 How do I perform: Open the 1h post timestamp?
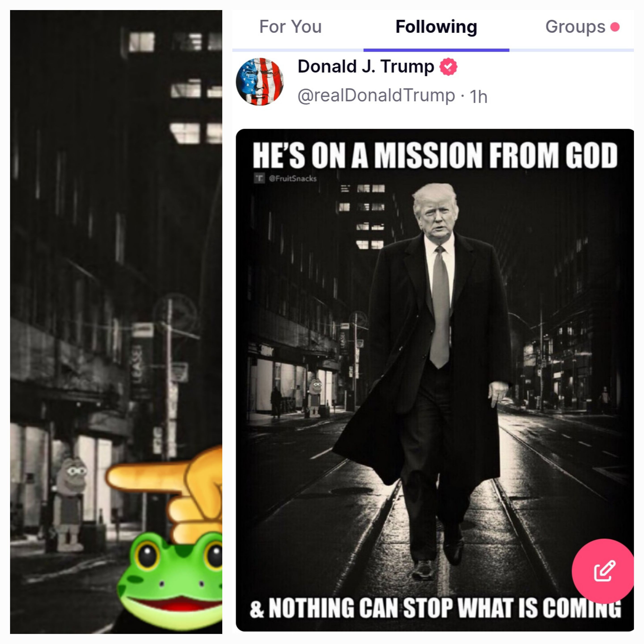point(478,97)
